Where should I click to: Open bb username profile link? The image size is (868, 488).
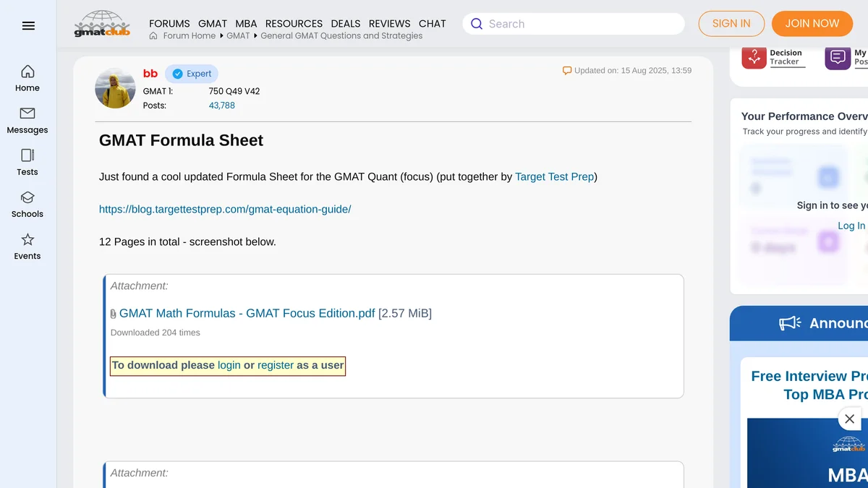pos(150,73)
